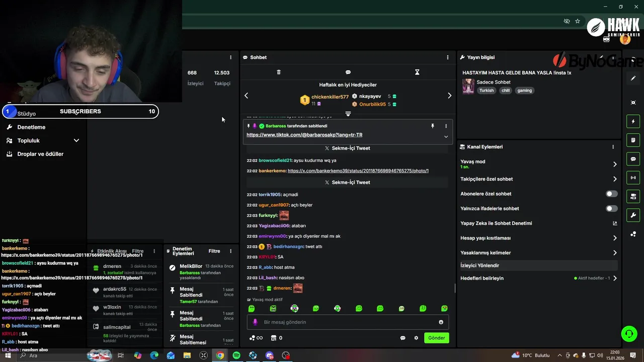Unpin the pinned tiktok message with pin icon
This screenshot has height=362, width=644.
[432, 126]
